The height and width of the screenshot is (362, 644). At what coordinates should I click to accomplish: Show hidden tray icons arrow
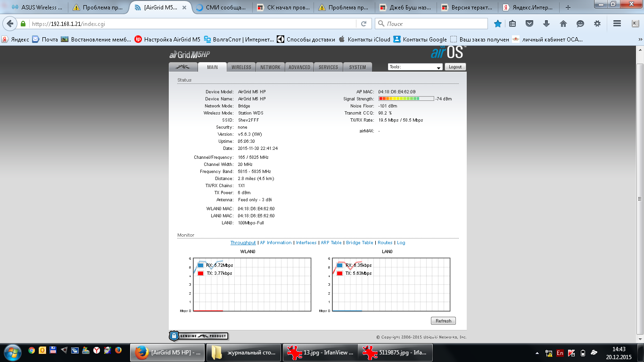(537, 353)
